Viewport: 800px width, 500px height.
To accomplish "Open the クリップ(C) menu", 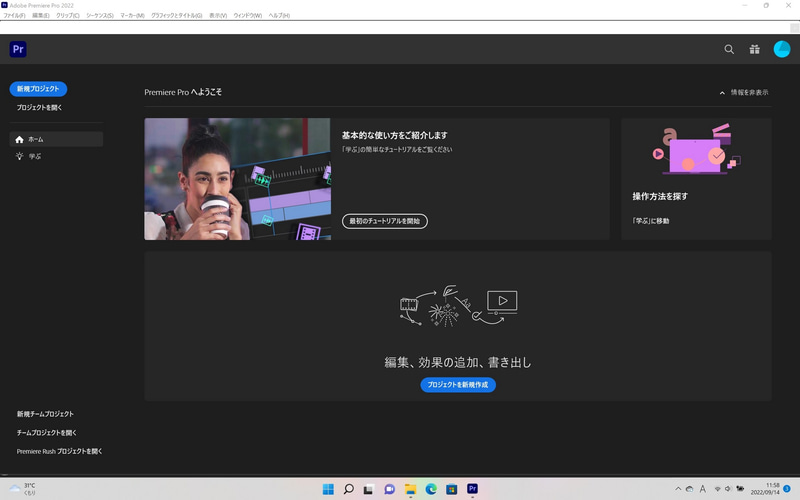I will (x=67, y=15).
